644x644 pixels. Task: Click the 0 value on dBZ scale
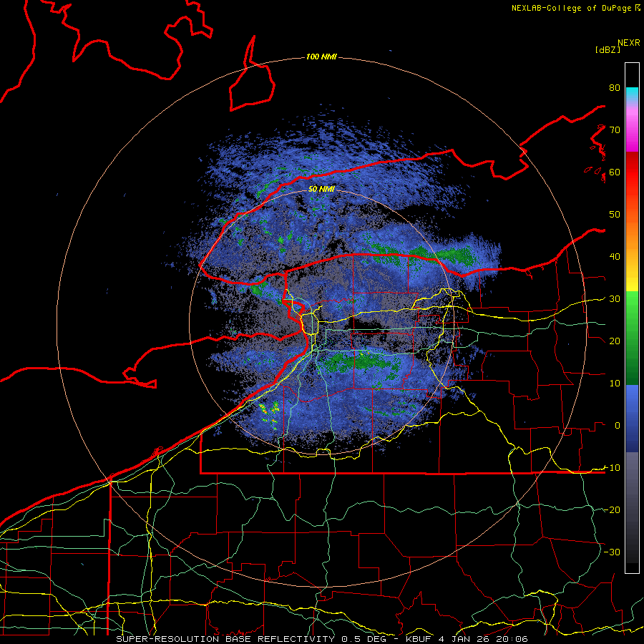pyautogui.click(x=618, y=426)
